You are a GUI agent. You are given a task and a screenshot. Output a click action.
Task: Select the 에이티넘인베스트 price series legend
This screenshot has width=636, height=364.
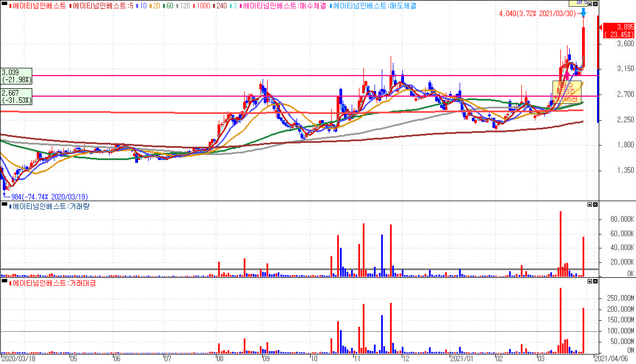[x=38, y=6]
